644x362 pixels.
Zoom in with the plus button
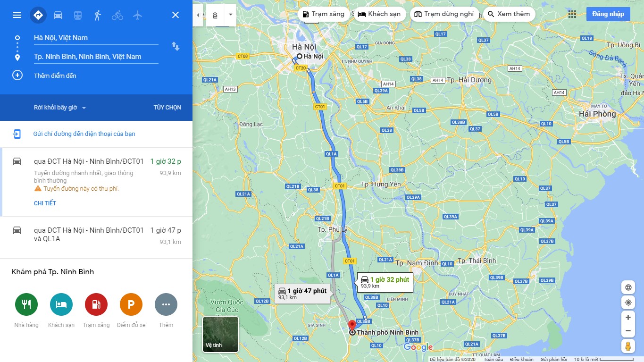628,317
